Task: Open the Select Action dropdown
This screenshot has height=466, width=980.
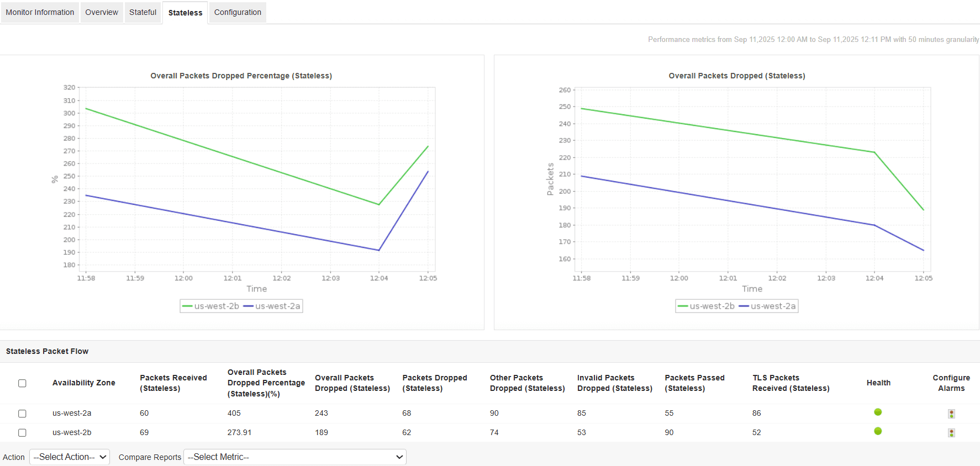Action: (x=70, y=457)
